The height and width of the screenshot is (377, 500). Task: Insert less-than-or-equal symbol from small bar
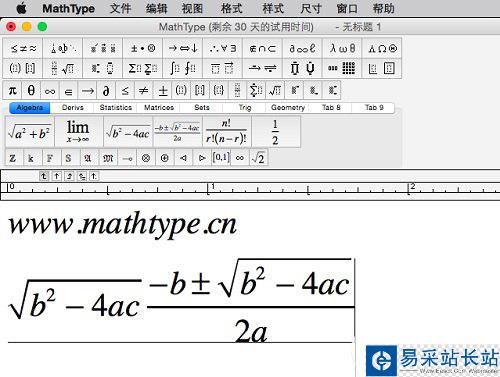[125, 90]
